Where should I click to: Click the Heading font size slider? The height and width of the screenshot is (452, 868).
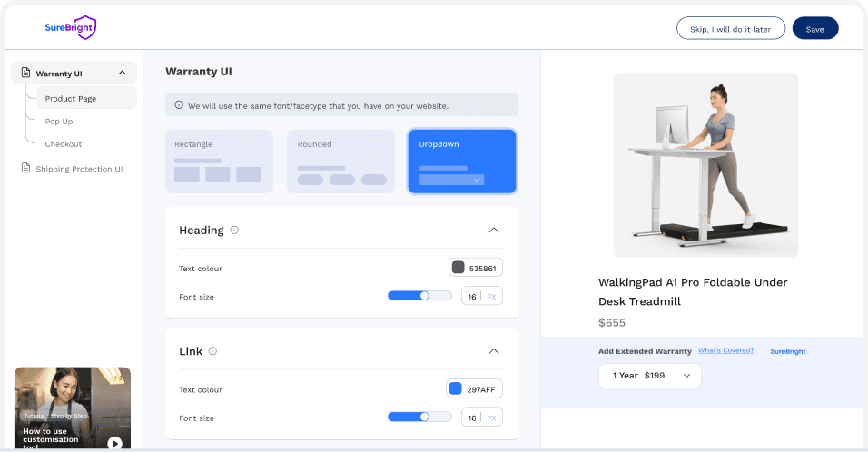point(419,296)
